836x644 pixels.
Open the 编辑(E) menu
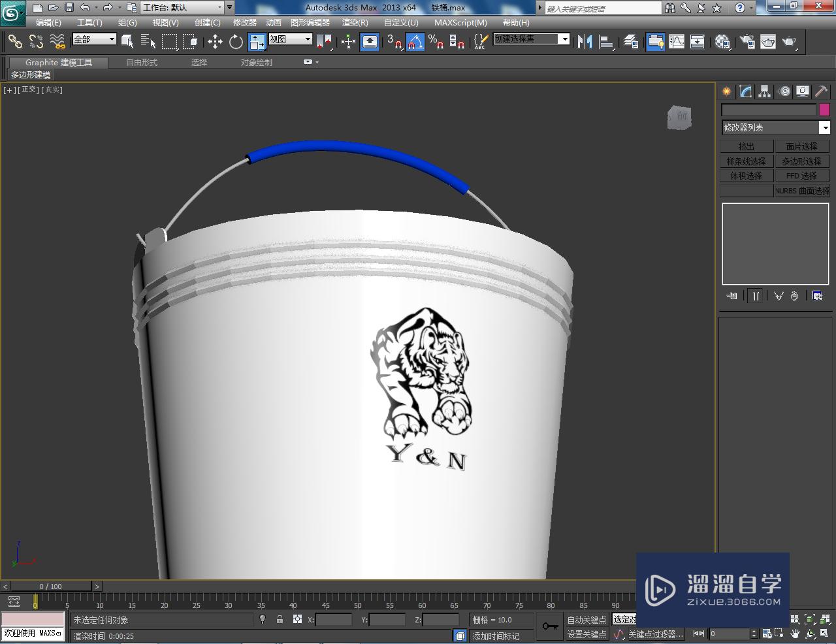coord(48,22)
